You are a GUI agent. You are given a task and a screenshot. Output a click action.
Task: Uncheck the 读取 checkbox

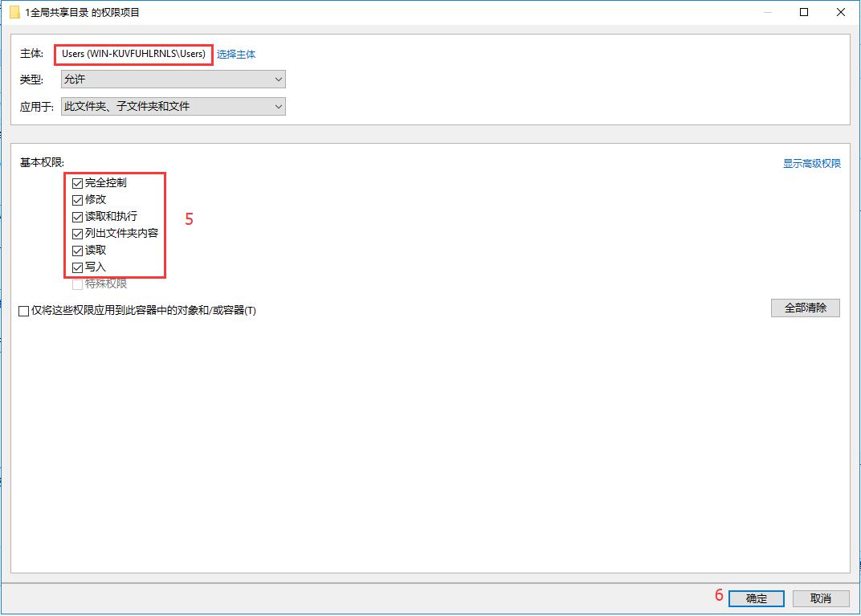[x=76, y=250]
